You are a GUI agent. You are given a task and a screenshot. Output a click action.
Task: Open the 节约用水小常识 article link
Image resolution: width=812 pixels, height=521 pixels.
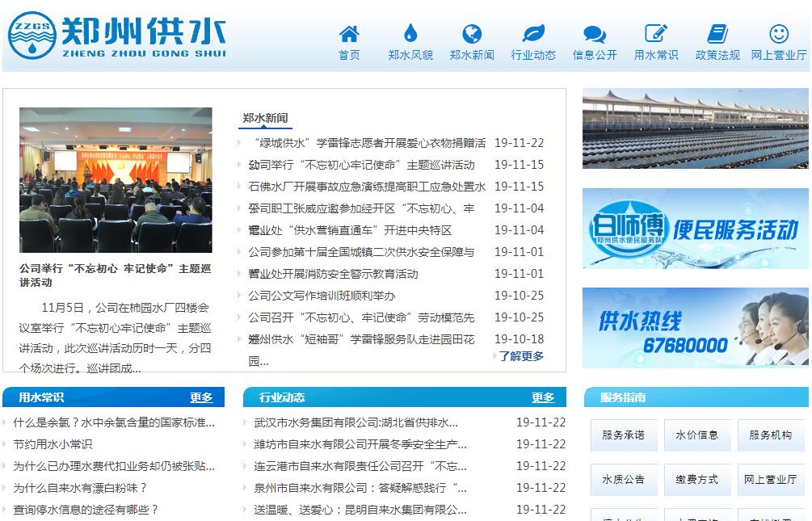click(x=53, y=444)
